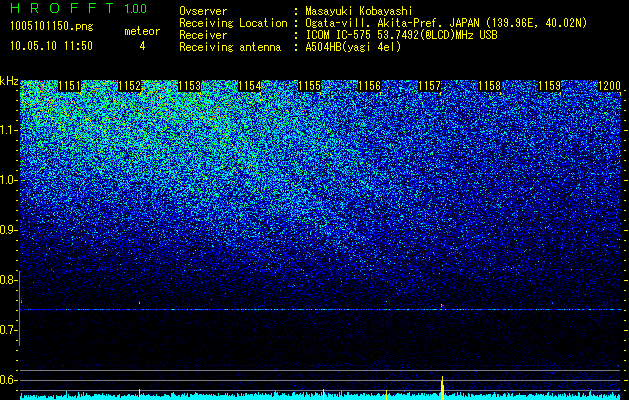Image resolution: width=629 pixels, height=400 pixels.
Task: Click the tall yellow spike below 1157
Action: pyautogui.click(x=442, y=388)
